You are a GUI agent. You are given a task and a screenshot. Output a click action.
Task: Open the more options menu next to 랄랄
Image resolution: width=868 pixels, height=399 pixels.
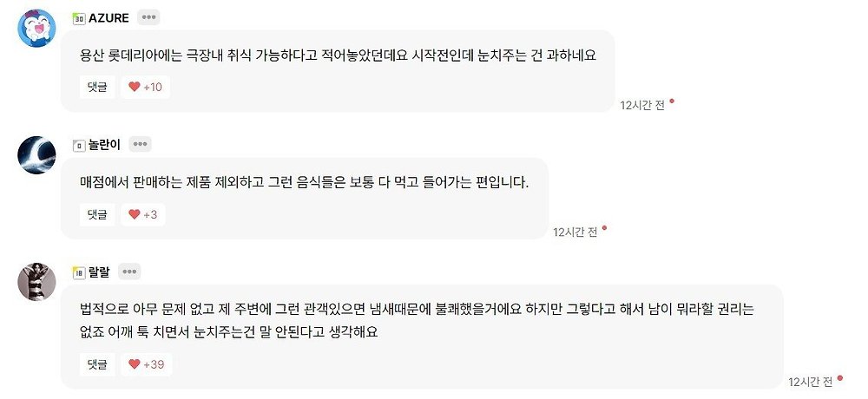[x=130, y=271]
